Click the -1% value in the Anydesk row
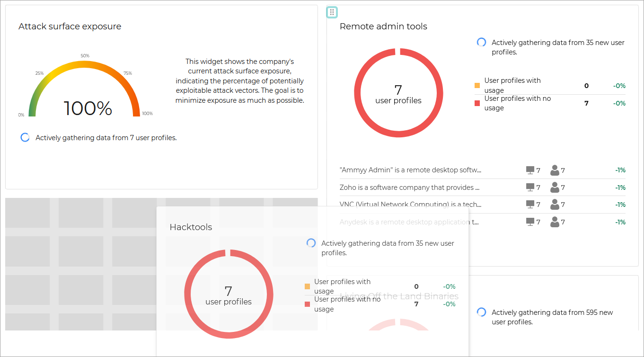The image size is (644, 357). (620, 222)
